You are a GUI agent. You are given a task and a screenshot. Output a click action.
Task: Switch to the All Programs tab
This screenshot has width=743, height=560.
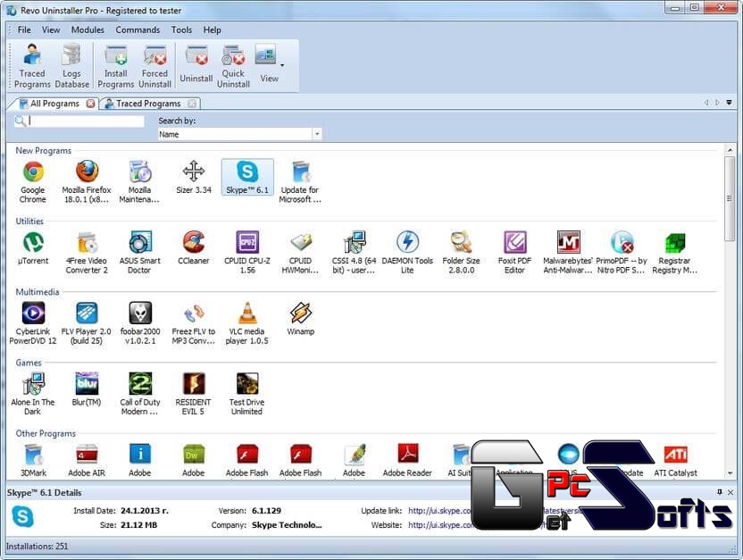[54, 104]
